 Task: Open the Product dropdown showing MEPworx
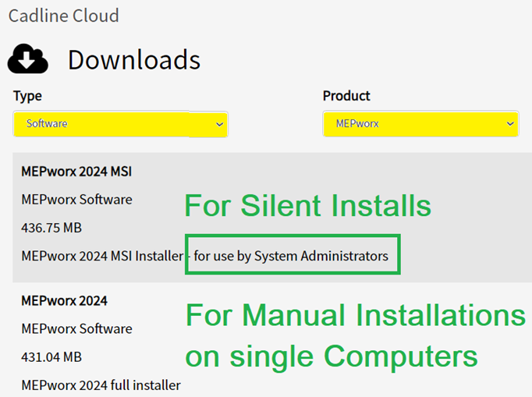tap(420, 124)
